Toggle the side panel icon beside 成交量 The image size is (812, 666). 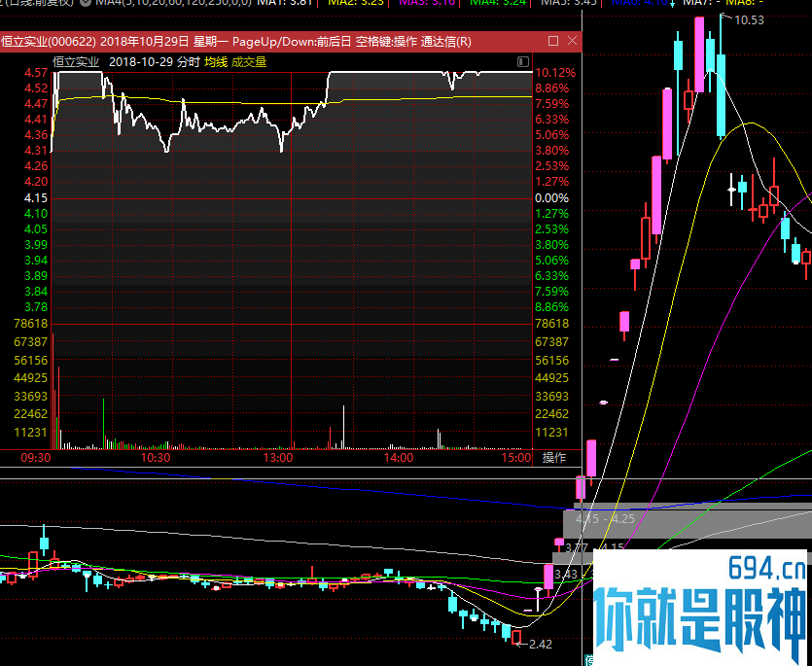click(523, 62)
